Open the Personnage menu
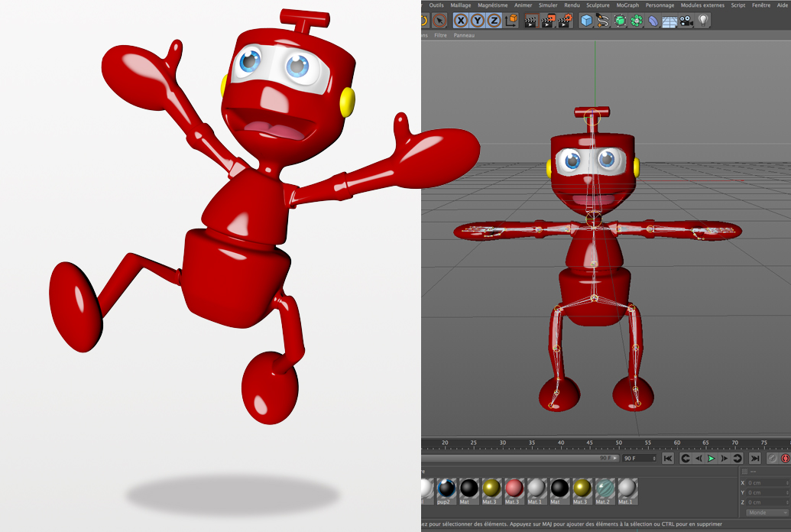 click(x=660, y=5)
